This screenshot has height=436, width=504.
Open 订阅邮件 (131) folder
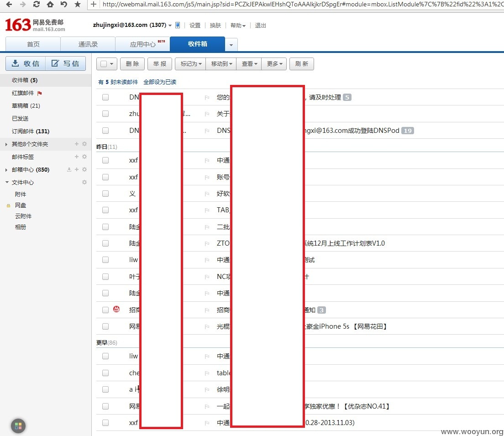[x=31, y=131]
